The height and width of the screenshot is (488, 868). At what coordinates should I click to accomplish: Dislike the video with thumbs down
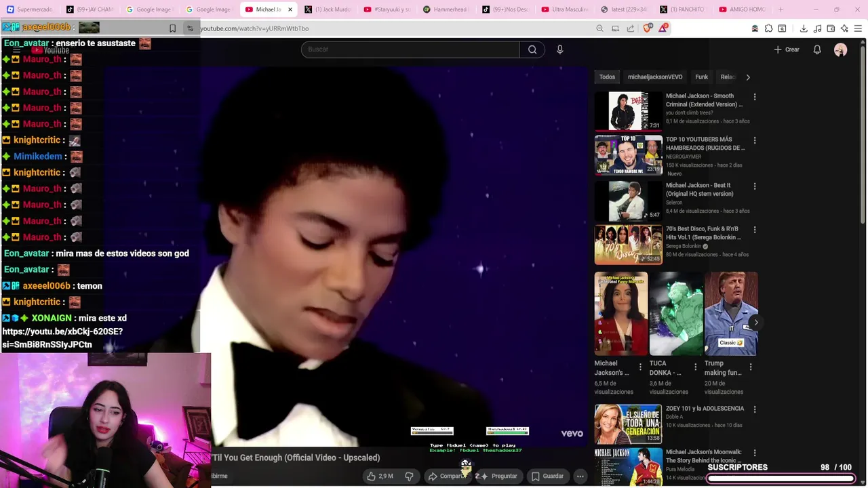pyautogui.click(x=409, y=476)
